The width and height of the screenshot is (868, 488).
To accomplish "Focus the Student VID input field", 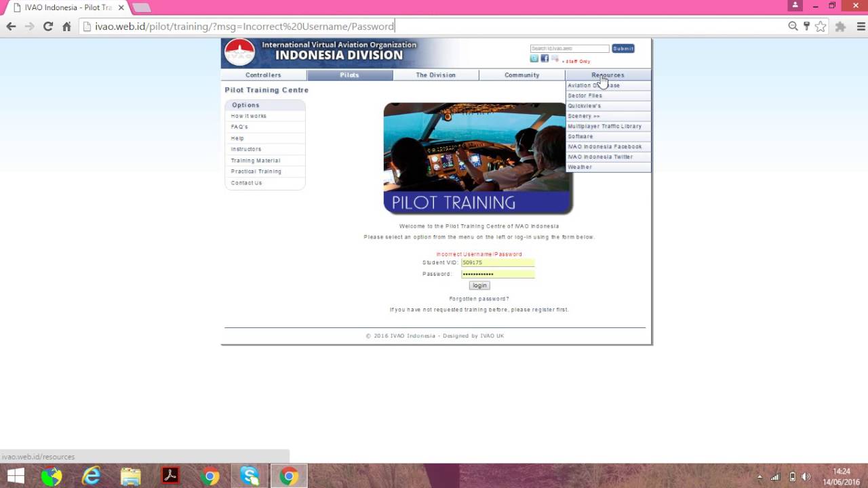I will click(x=498, y=262).
